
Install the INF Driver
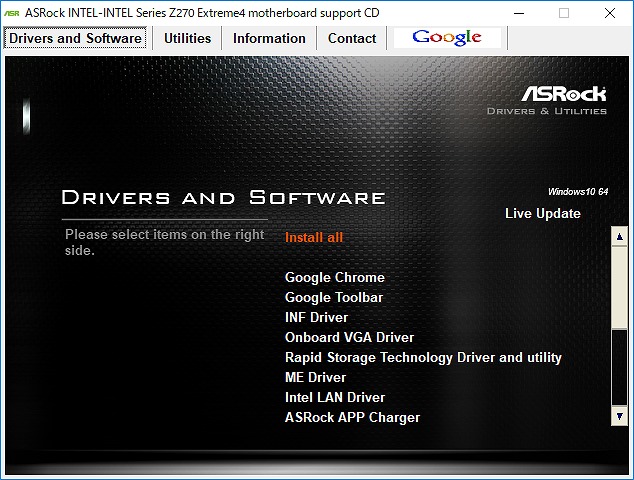316,317
